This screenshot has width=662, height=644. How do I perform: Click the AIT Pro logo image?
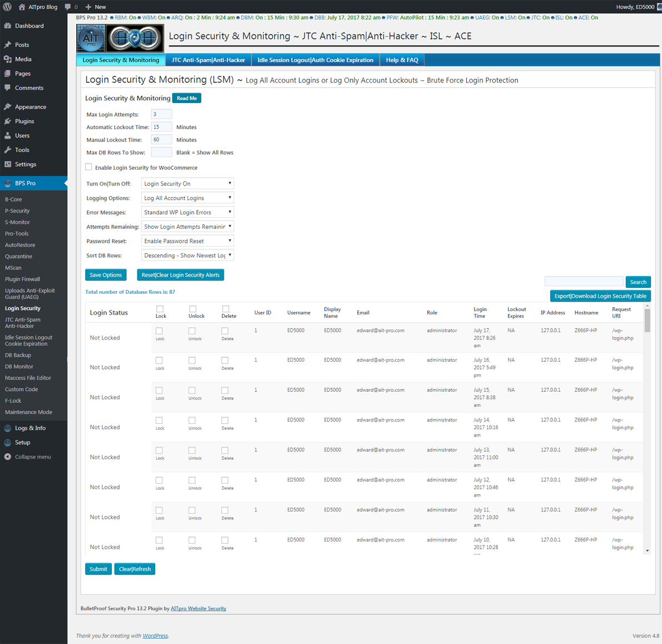[x=91, y=38]
